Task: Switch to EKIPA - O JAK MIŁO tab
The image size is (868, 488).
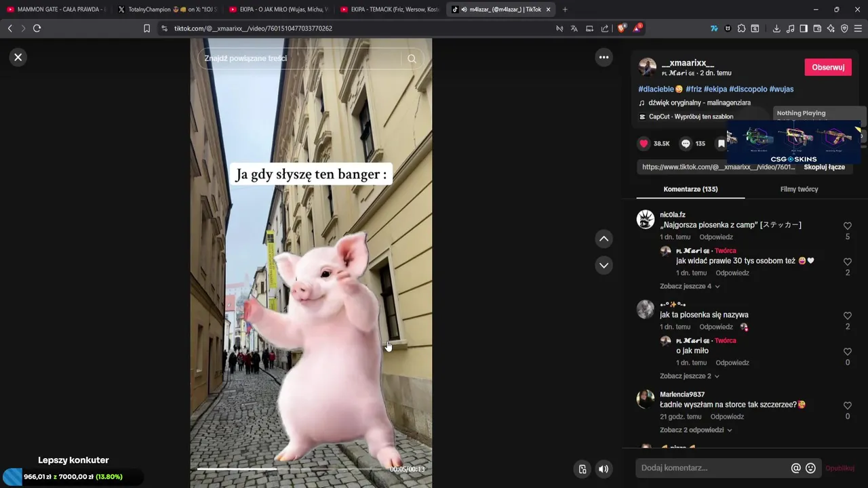Action: point(278,9)
